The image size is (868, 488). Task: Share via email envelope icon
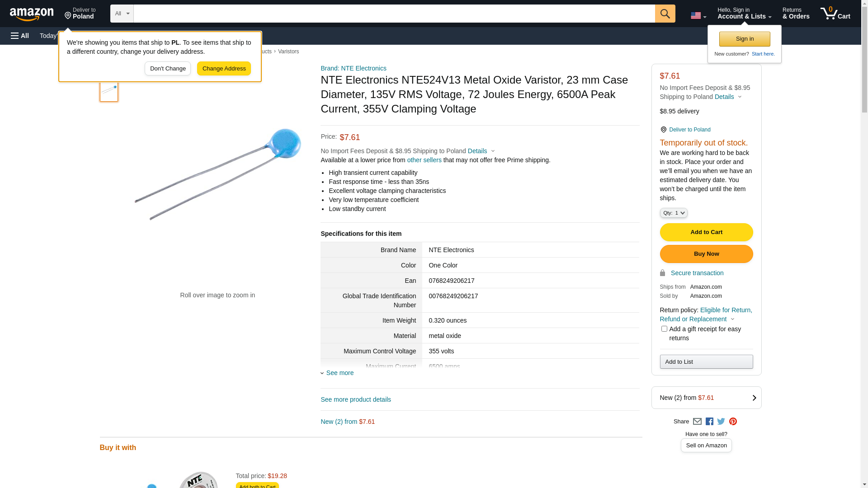click(x=697, y=422)
